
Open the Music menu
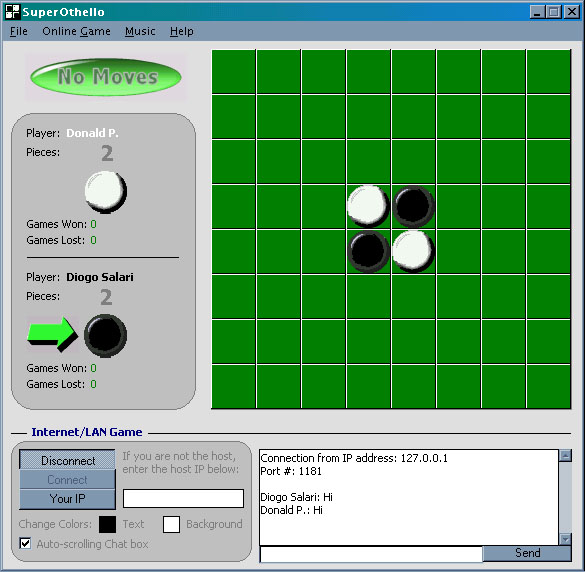[x=140, y=31]
